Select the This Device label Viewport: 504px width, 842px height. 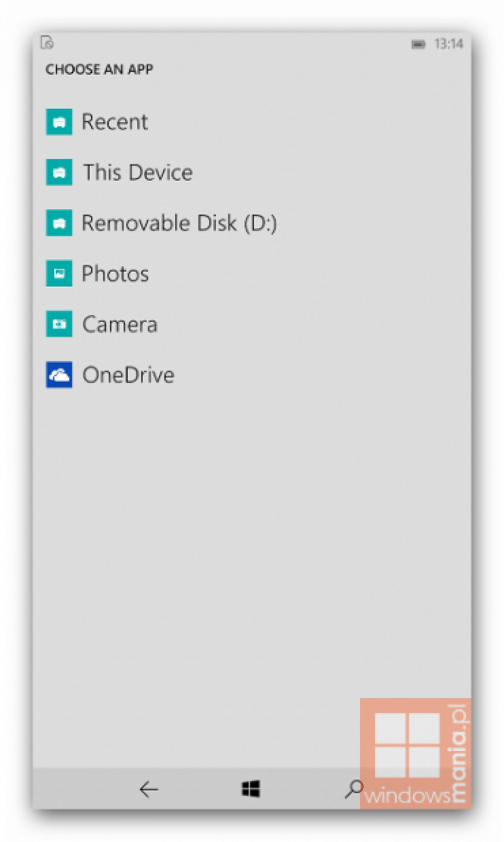point(138,173)
